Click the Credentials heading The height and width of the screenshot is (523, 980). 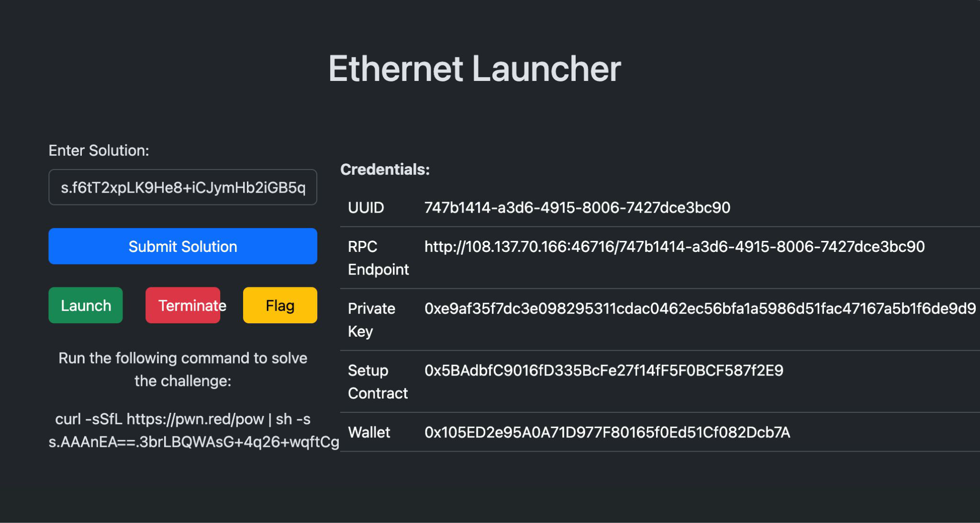pos(385,169)
